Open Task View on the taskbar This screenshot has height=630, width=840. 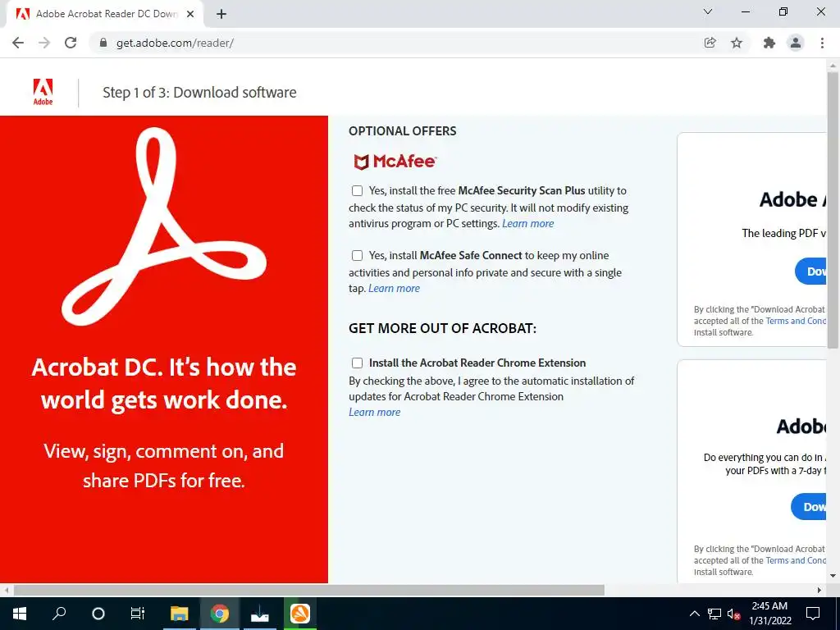(138, 614)
